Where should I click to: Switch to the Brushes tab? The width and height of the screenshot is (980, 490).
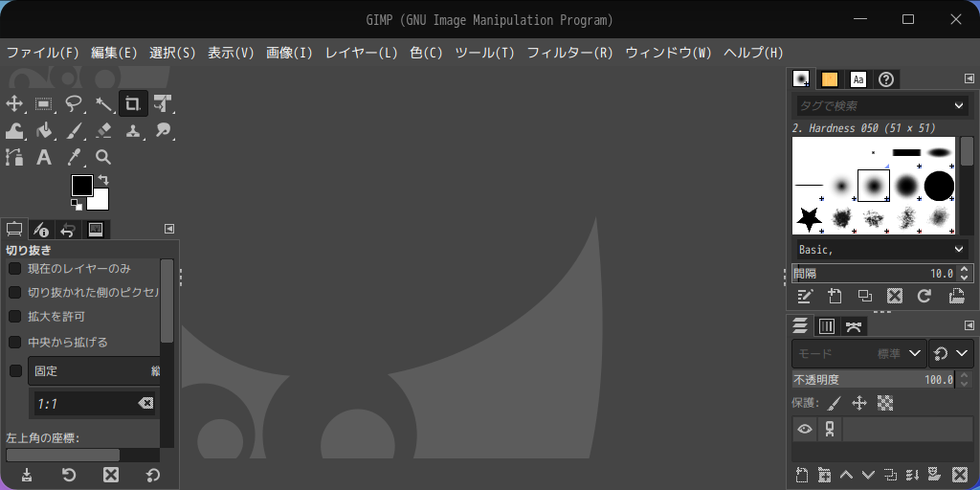pos(801,78)
